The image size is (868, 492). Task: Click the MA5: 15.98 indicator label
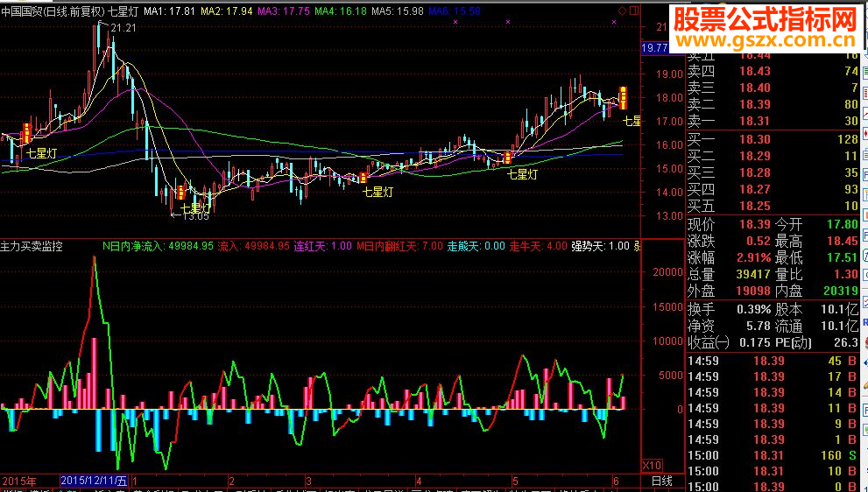tap(398, 11)
